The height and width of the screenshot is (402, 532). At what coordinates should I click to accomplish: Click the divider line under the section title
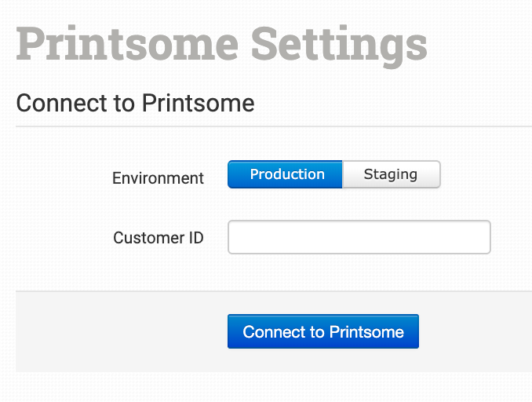coord(273,126)
